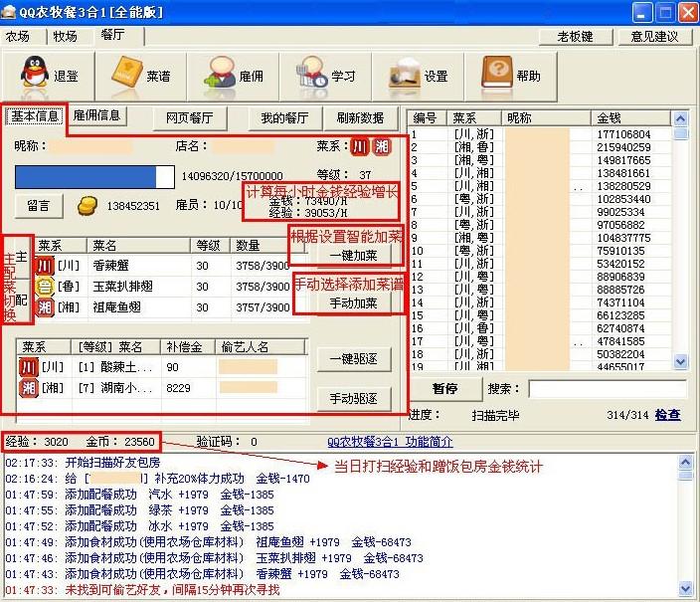Click the 川 cuisine badge next to 菜系
The image size is (700, 602).
(359, 146)
